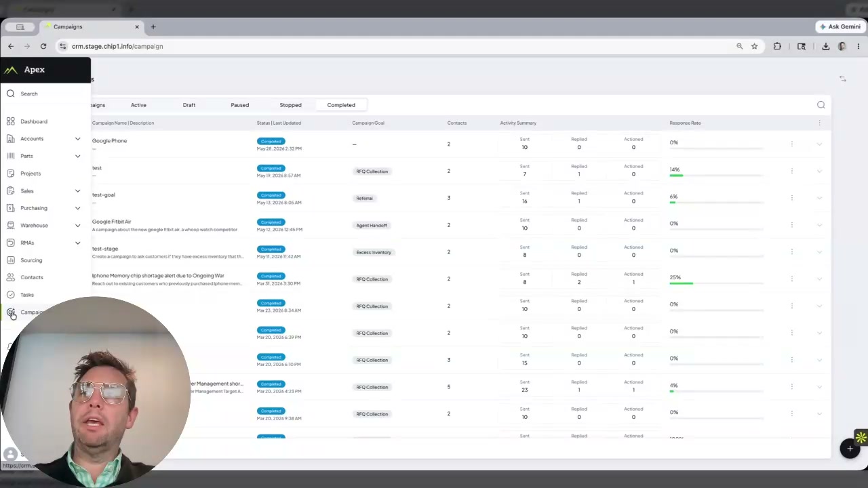
Task: Expand the Warehouse menu chevron
Action: [x=77, y=226]
